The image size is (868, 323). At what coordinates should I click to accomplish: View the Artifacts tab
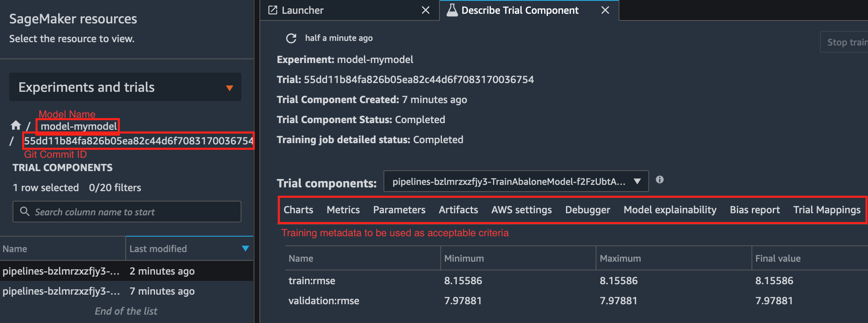[458, 210]
